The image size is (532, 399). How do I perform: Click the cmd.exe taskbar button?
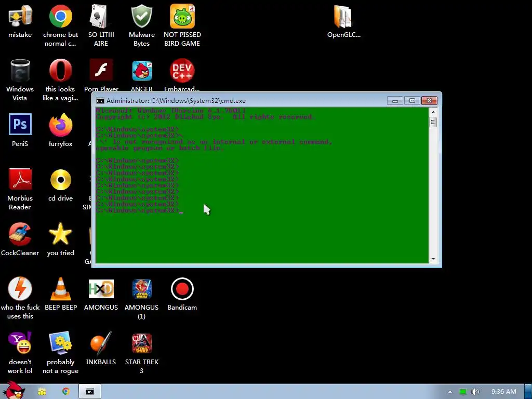click(x=89, y=392)
